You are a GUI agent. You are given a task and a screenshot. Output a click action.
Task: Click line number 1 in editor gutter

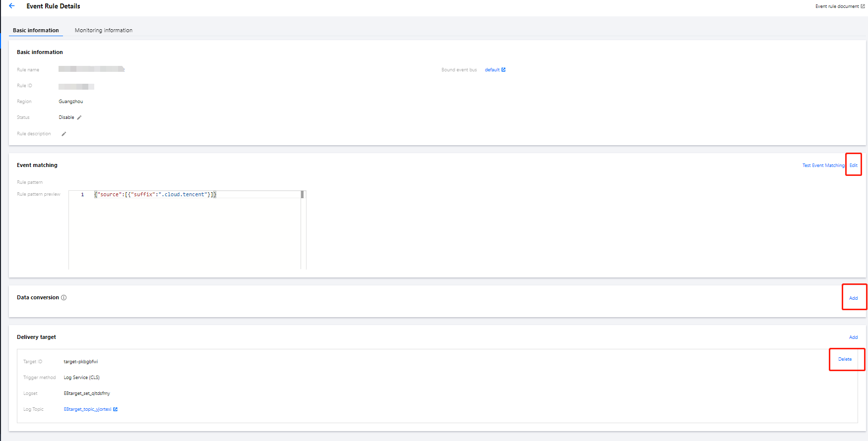pos(82,195)
